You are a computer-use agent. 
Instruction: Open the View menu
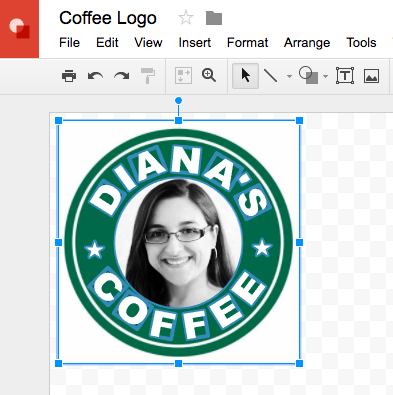click(148, 43)
